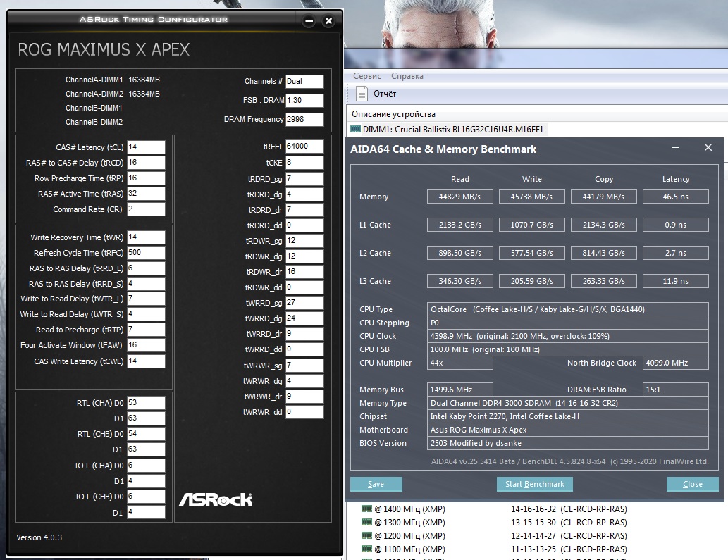Click memory icon beside 1200 МГц XMP row
This screenshot has height=560, width=728.
366,535
